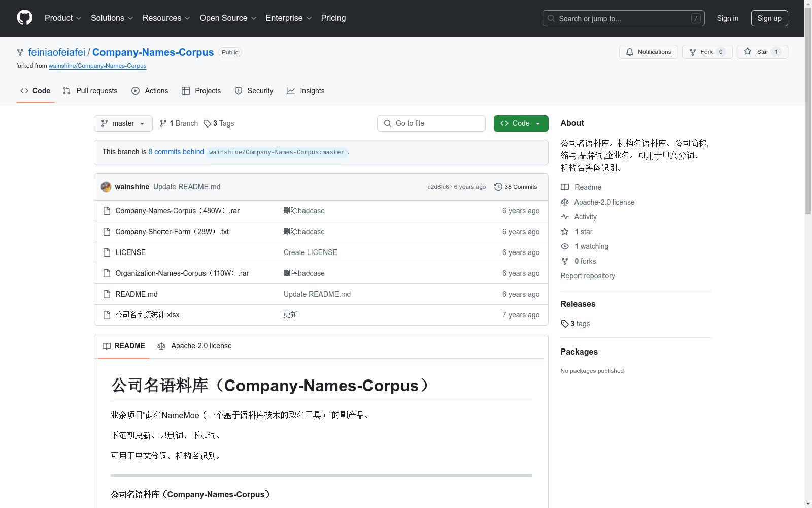Image resolution: width=812 pixels, height=508 pixels.
Task: Switch to the Code tab
Action: pyautogui.click(x=36, y=91)
